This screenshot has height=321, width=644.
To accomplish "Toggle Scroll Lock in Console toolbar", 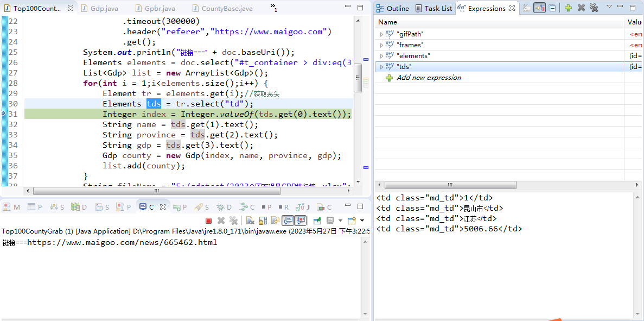I will (263, 221).
